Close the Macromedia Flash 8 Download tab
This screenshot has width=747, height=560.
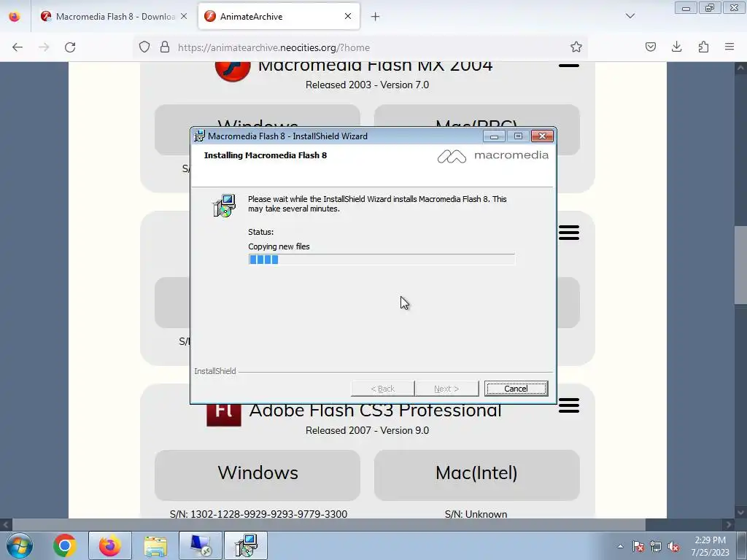pyautogui.click(x=184, y=16)
